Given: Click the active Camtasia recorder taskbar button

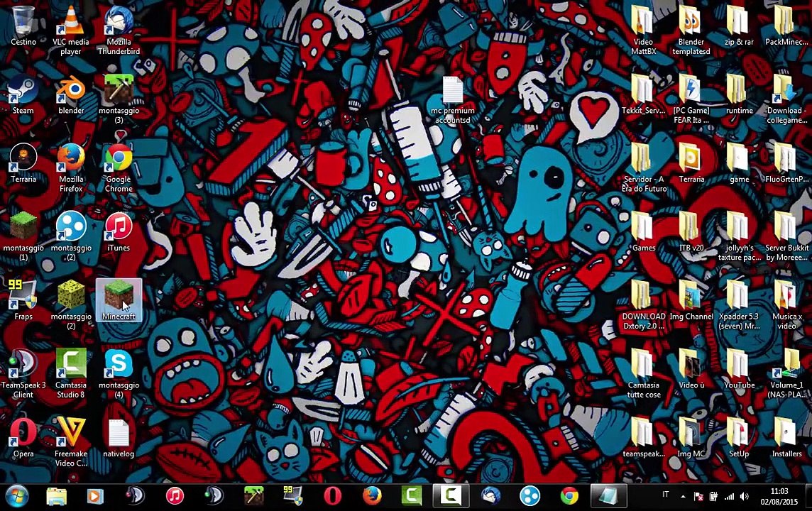Looking at the screenshot, I should (x=451, y=496).
